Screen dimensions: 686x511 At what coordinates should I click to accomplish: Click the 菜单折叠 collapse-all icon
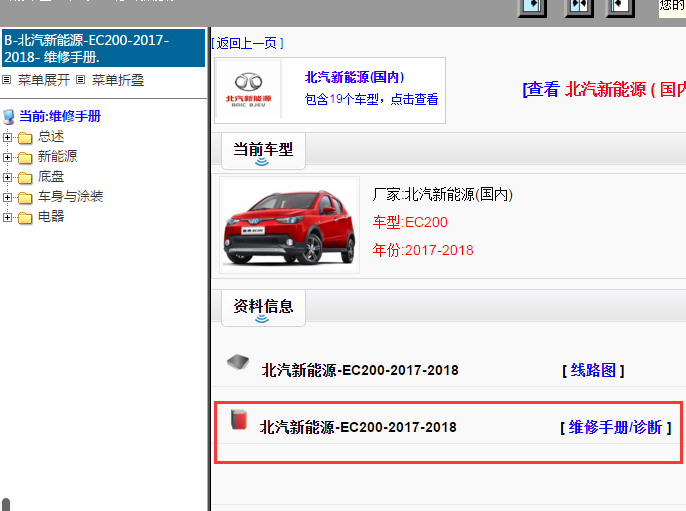coord(80,80)
